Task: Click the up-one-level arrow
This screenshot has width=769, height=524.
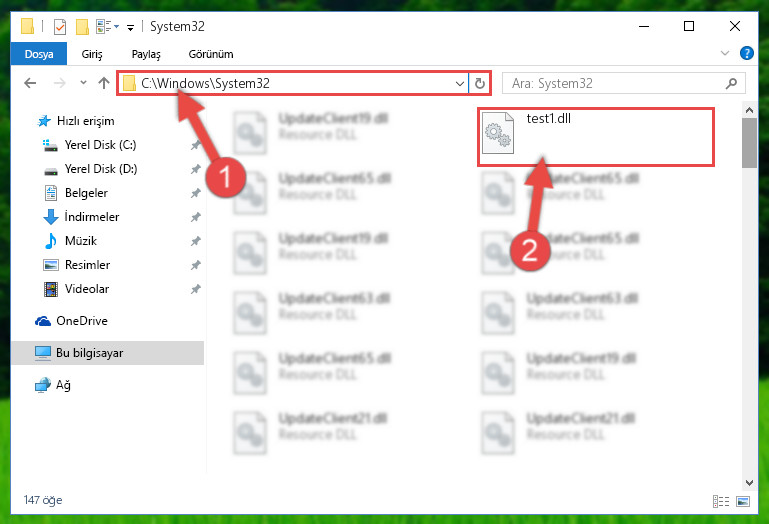Action: point(103,83)
